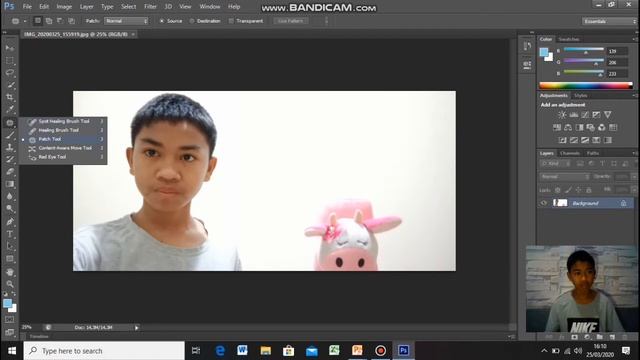
Task: Select the Rectangle shape tool
Action: click(x=10, y=259)
